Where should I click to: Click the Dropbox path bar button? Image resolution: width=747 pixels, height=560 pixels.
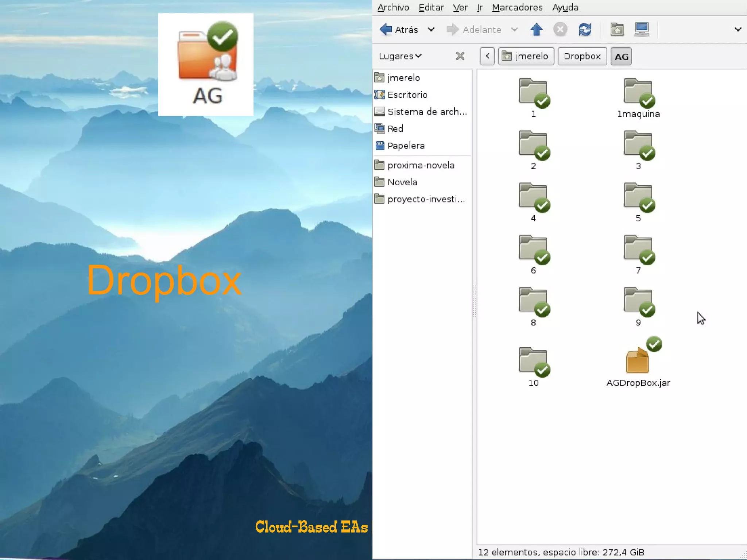pyautogui.click(x=582, y=56)
